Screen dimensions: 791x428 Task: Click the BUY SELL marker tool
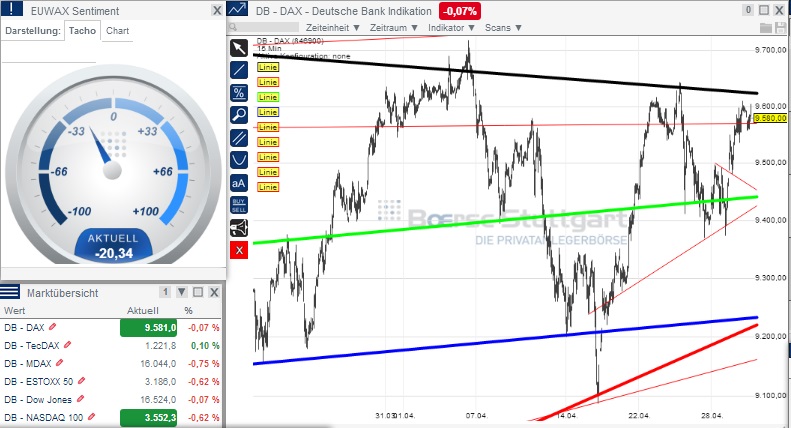(239, 205)
